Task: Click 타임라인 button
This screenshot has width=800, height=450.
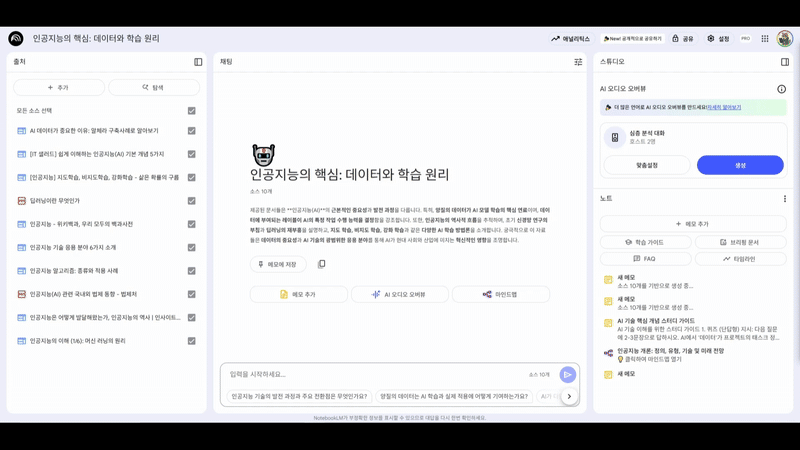Action: tap(740, 259)
